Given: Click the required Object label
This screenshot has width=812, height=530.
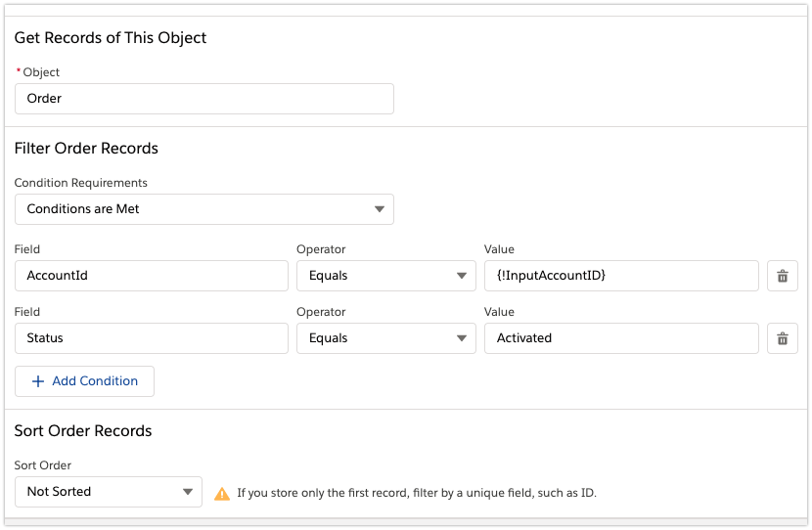Looking at the screenshot, I should pyautogui.click(x=41, y=72).
